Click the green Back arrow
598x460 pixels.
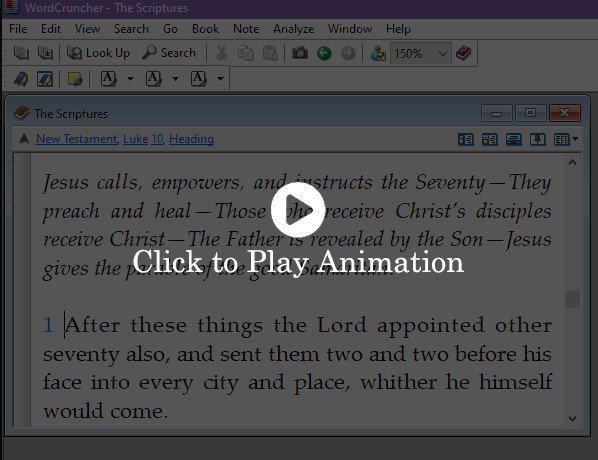point(324,53)
